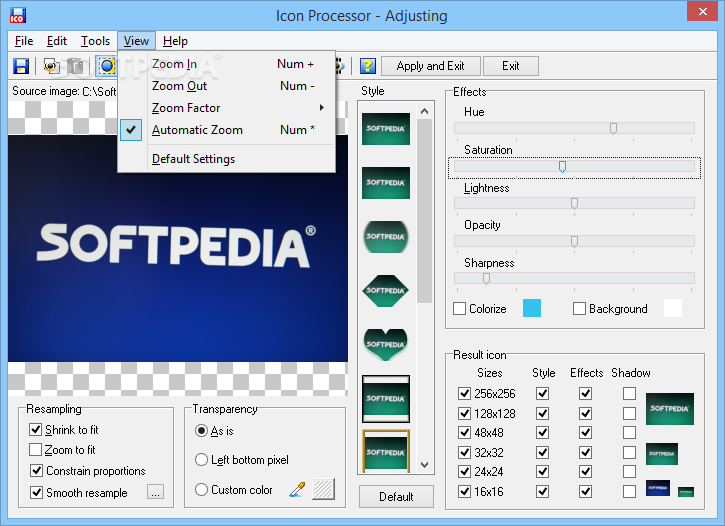The height and width of the screenshot is (526, 725).
Task: Uncheck the 128x128 size checkbox
Action: 464,413
